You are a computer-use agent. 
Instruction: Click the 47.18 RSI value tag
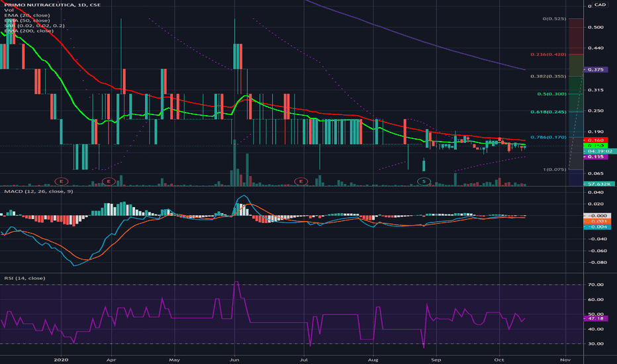pos(596,318)
